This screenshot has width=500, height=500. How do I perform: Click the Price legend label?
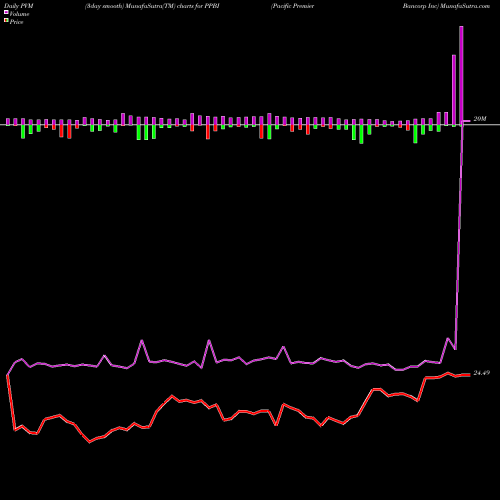point(16,22)
